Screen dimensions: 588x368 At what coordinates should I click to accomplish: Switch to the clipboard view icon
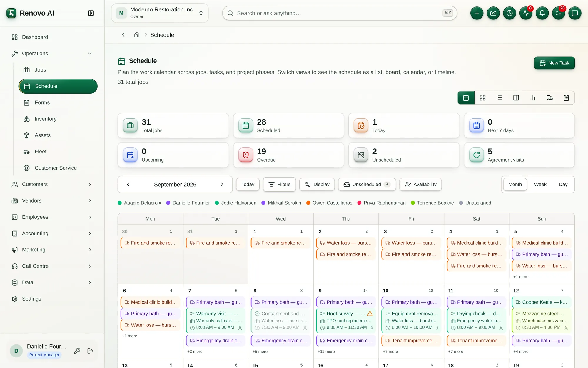(x=566, y=98)
